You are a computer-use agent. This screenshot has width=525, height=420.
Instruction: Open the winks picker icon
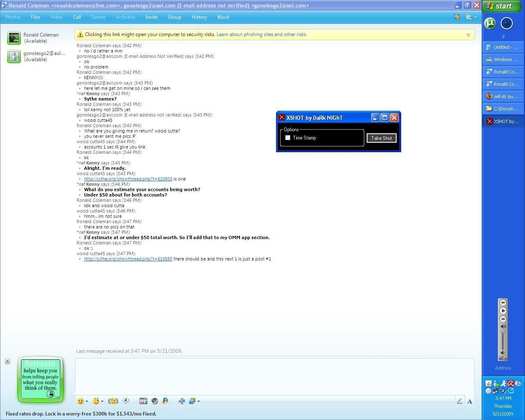coord(96,401)
